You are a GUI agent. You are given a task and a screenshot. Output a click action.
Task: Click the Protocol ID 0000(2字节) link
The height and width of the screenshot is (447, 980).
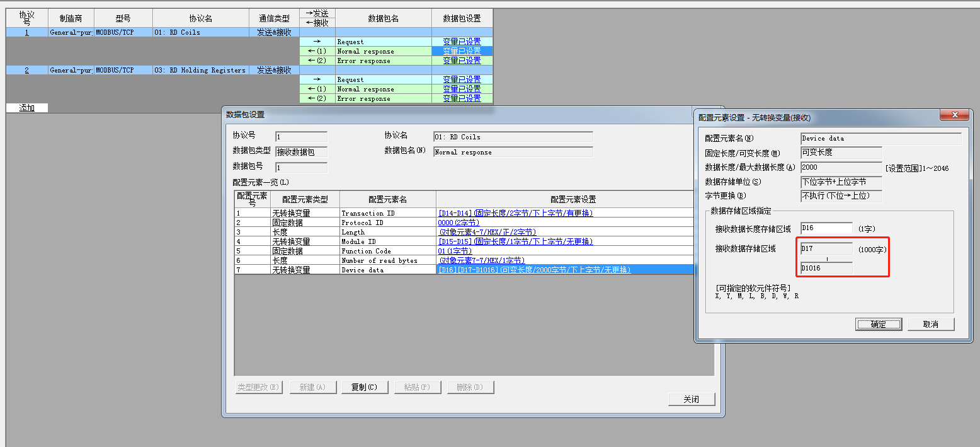[x=459, y=223]
